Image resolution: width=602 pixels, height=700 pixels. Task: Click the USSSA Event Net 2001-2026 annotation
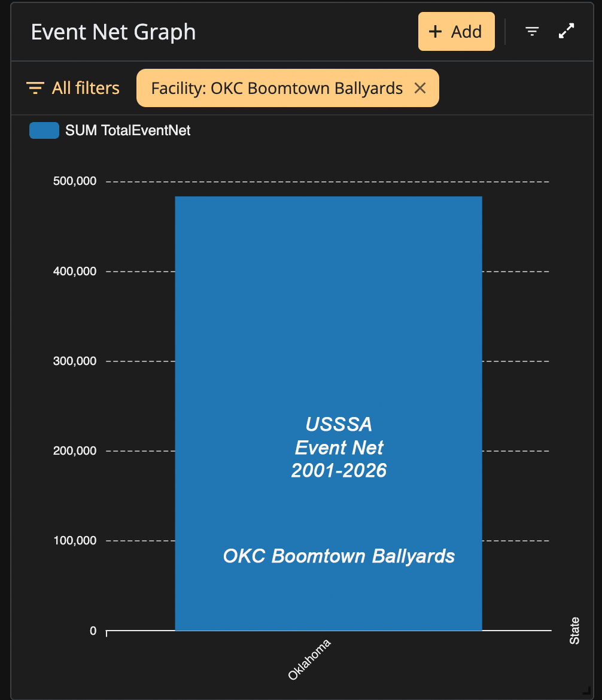point(339,448)
